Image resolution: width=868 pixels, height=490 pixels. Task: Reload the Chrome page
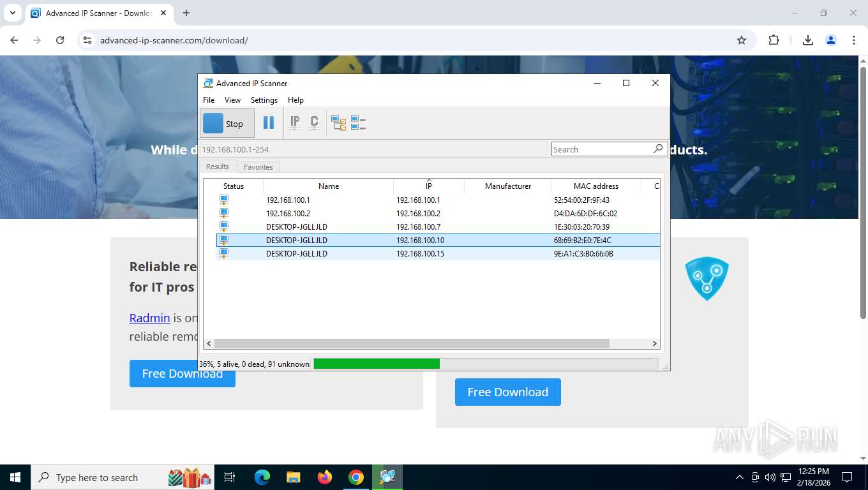pos(60,40)
